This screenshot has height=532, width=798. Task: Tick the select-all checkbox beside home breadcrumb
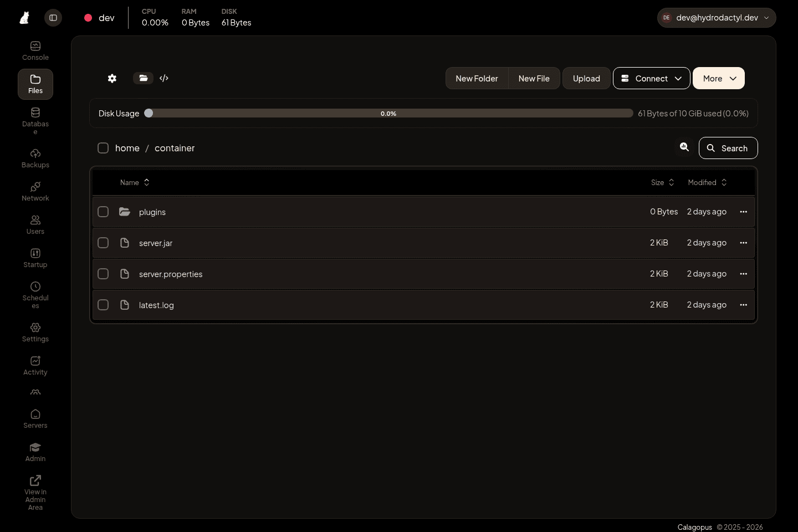103,148
